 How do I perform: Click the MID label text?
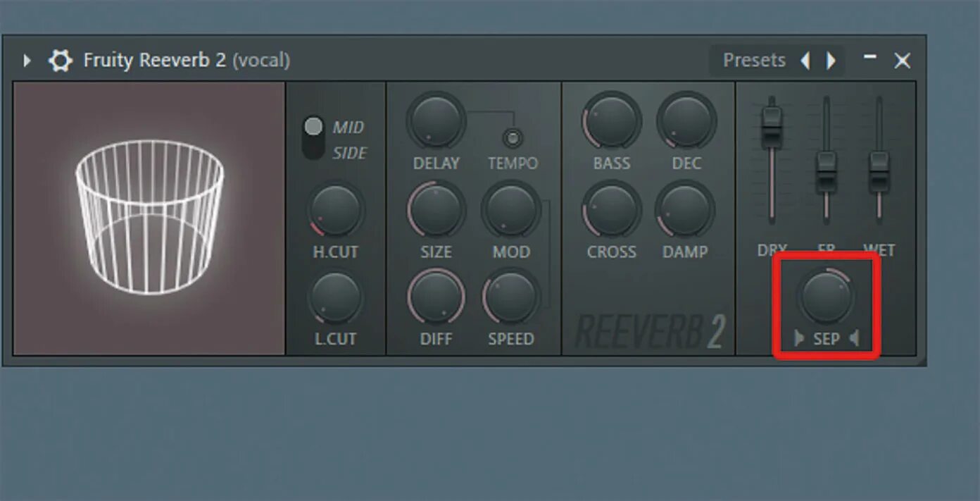(x=348, y=128)
